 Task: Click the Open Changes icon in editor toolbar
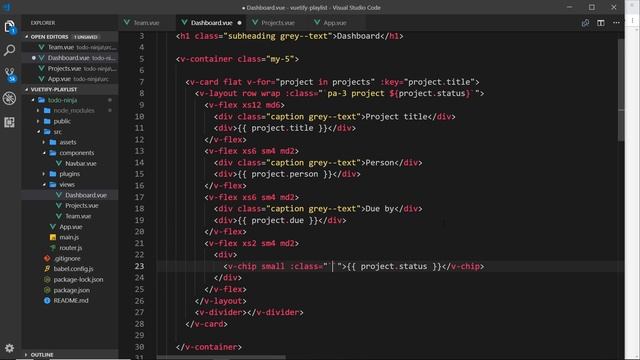pyautogui.click(x=585, y=23)
